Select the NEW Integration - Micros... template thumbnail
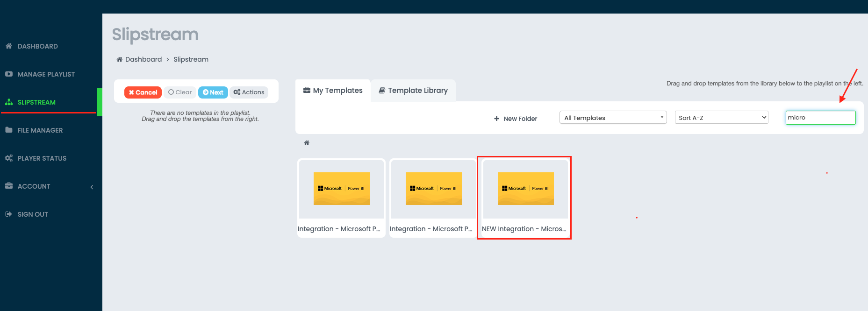868x311 pixels. coord(526,189)
